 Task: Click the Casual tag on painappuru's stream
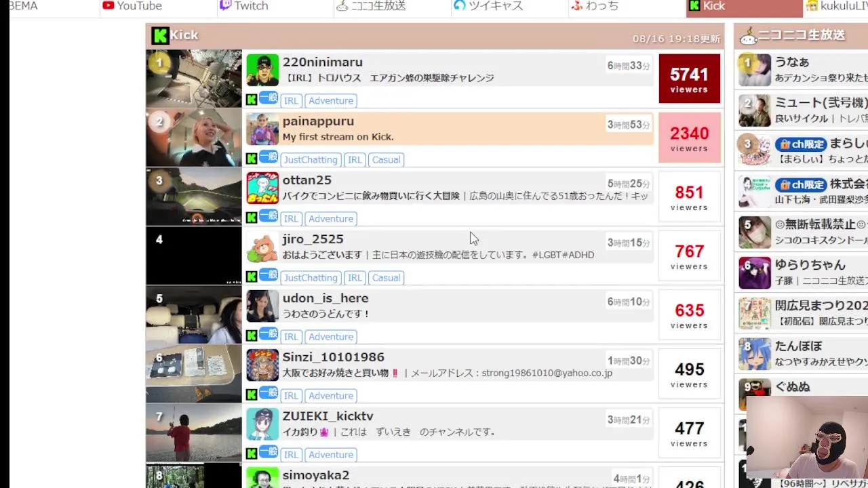(x=386, y=159)
